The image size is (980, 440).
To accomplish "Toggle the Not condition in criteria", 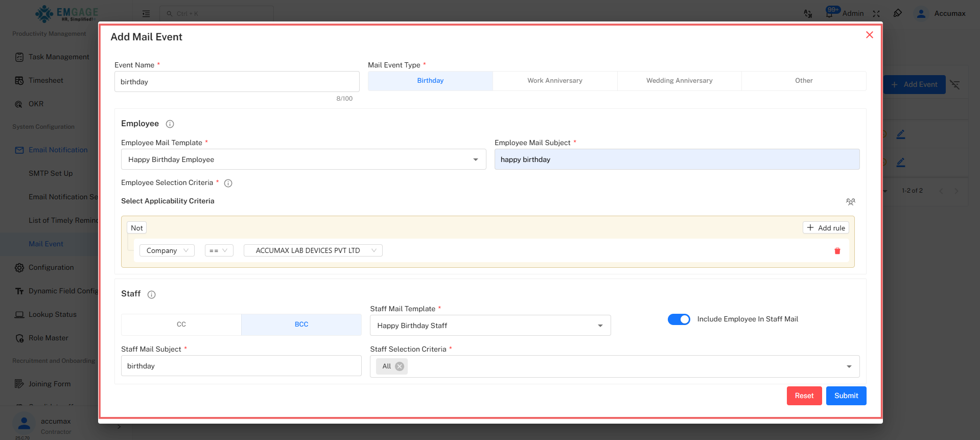I will point(137,228).
